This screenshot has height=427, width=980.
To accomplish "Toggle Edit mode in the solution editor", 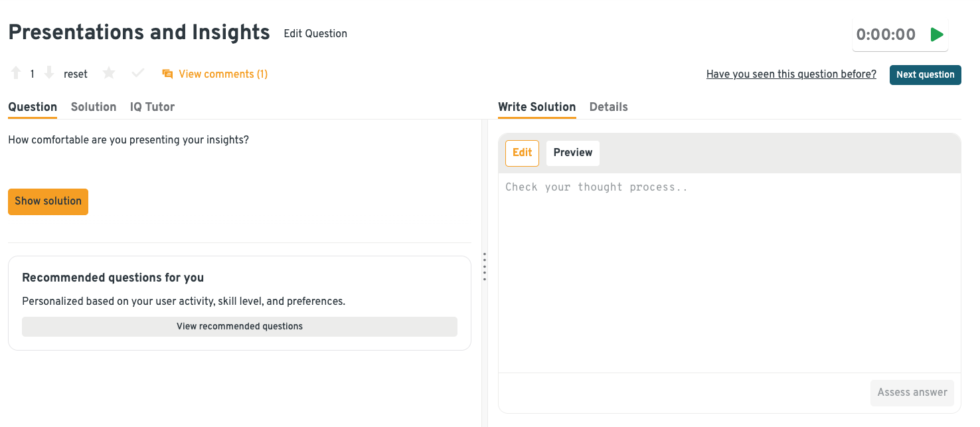I will 522,153.
